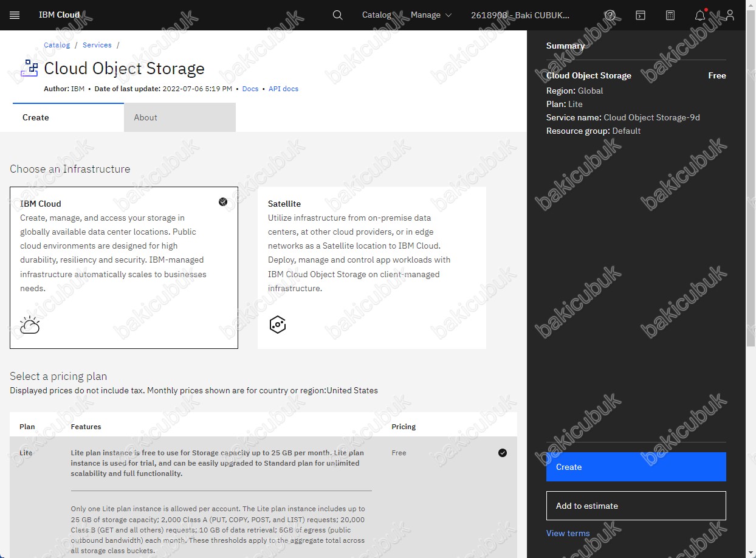Open the IBM Cloud Shell icon
The width and height of the screenshot is (756, 558).
coord(641,15)
